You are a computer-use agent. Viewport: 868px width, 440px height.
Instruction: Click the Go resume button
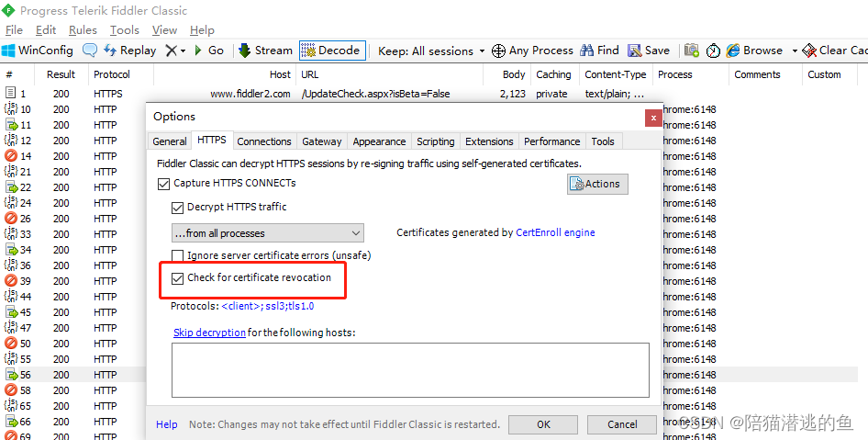[209, 51]
